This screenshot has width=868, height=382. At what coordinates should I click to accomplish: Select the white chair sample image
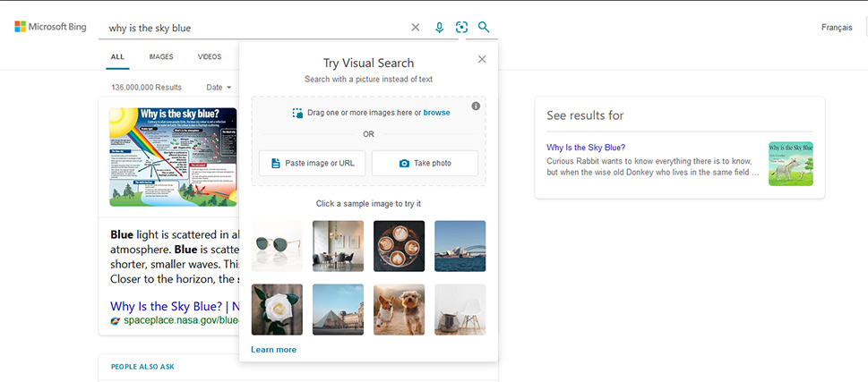tap(460, 310)
